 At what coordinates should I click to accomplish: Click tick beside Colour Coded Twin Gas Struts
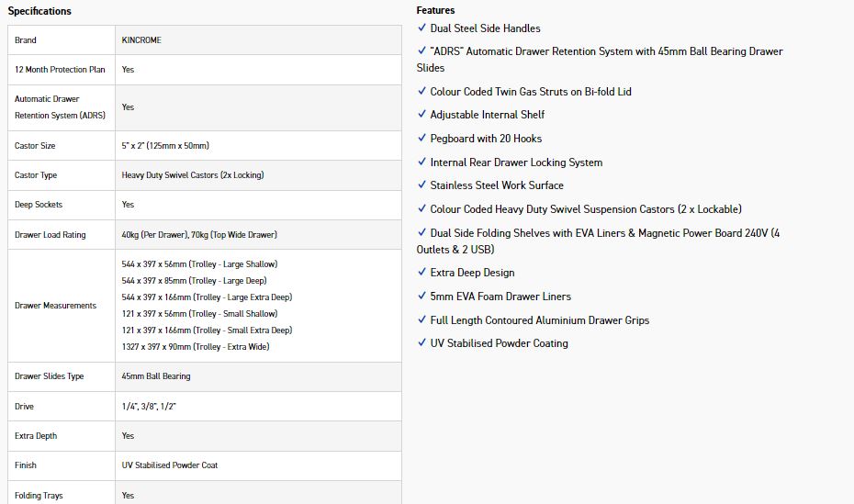(x=421, y=92)
